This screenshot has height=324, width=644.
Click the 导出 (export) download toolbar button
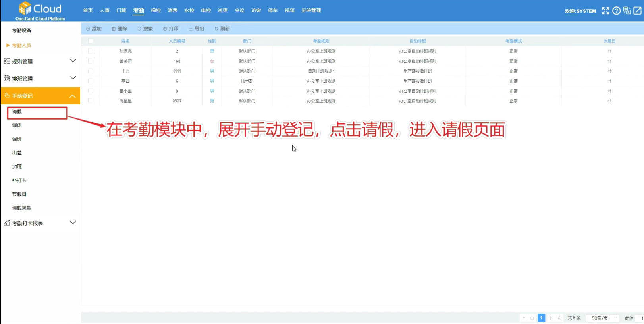(197, 29)
